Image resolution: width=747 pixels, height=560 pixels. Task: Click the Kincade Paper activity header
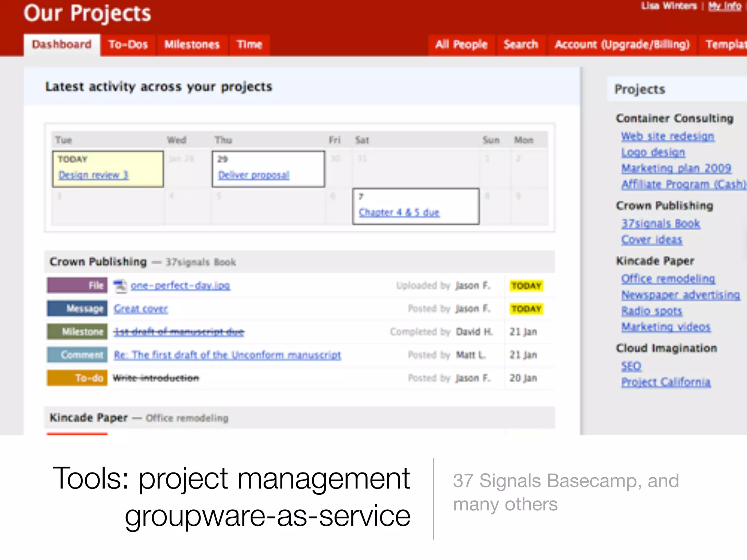(299, 418)
